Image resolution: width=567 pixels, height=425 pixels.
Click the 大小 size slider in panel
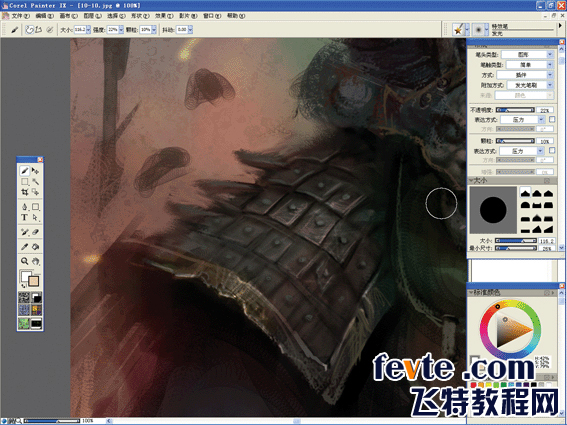515,241
